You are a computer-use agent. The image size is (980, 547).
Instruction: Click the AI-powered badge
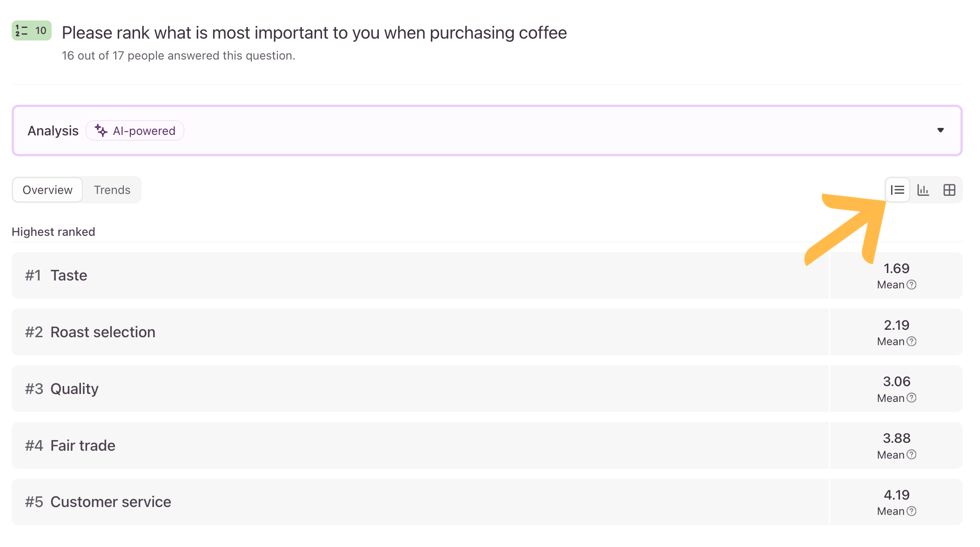pyautogui.click(x=135, y=131)
